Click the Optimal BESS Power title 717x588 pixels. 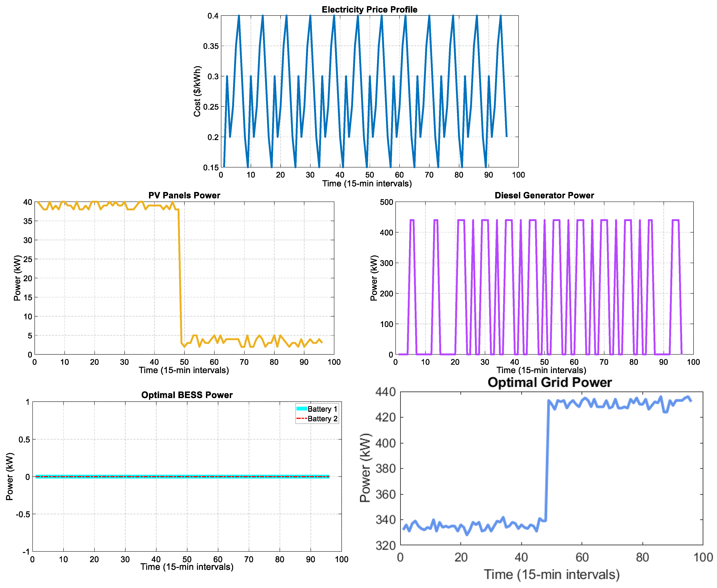click(x=187, y=395)
